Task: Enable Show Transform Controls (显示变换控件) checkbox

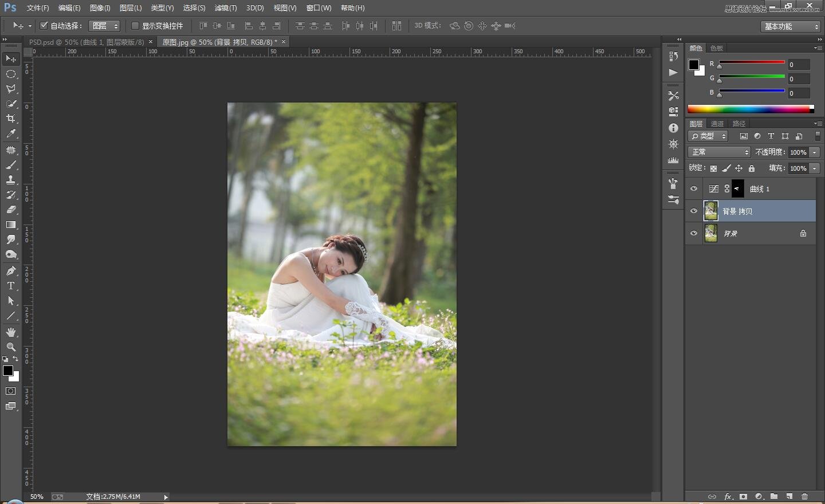Action: 135,26
